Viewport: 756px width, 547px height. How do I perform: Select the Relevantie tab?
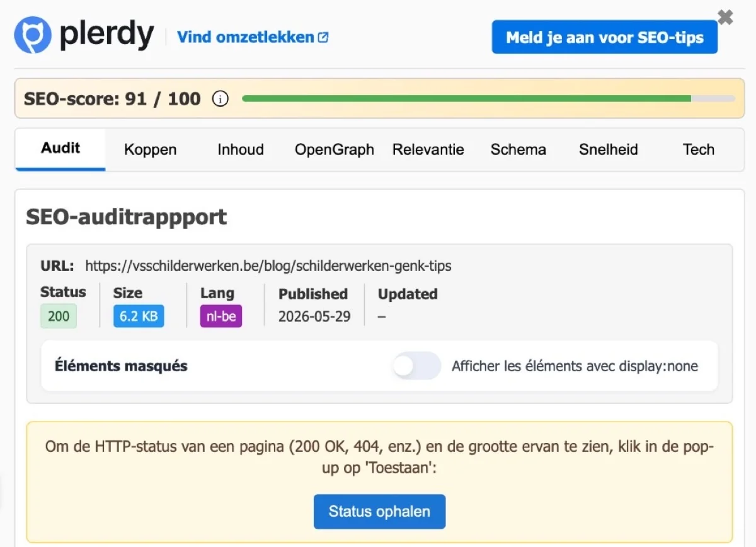pos(428,150)
